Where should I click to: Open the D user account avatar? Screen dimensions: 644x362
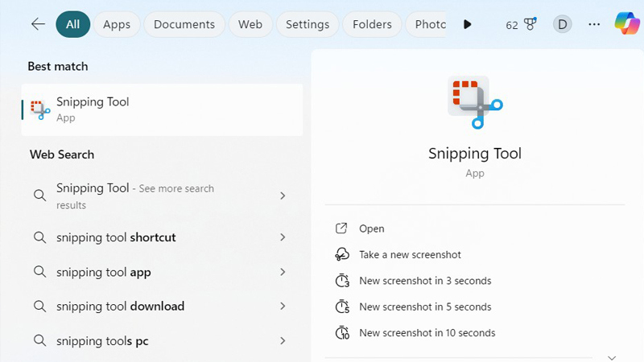[562, 24]
